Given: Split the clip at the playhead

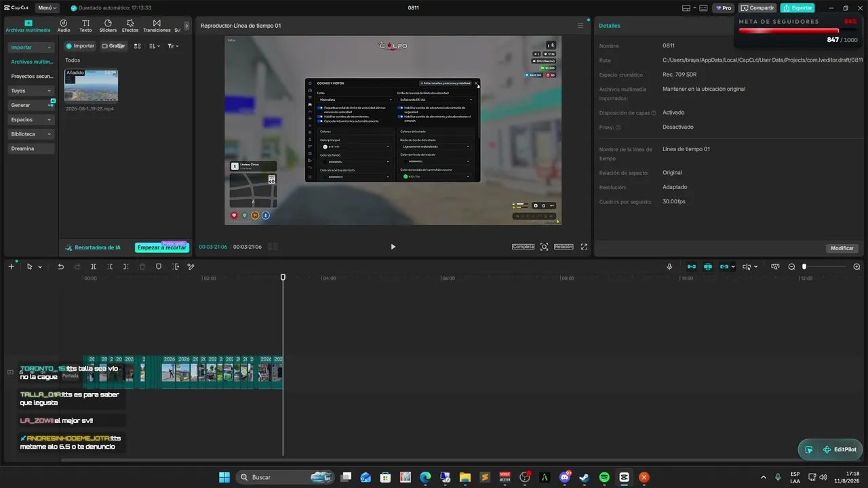Looking at the screenshot, I should pos(94,266).
